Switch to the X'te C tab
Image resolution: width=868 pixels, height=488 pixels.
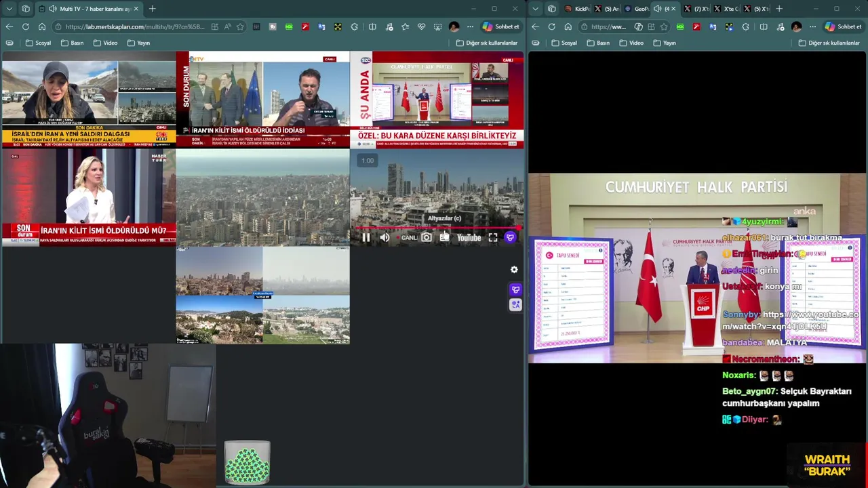tap(726, 9)
